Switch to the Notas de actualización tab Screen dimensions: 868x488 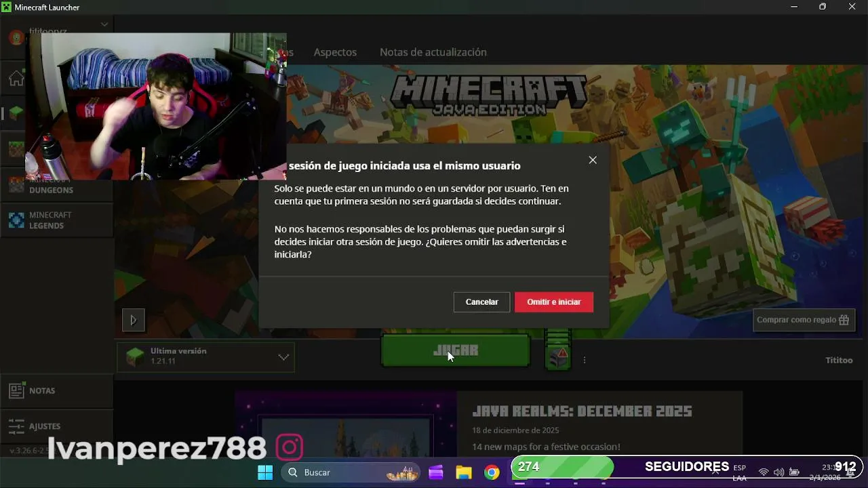pos(433,52)
